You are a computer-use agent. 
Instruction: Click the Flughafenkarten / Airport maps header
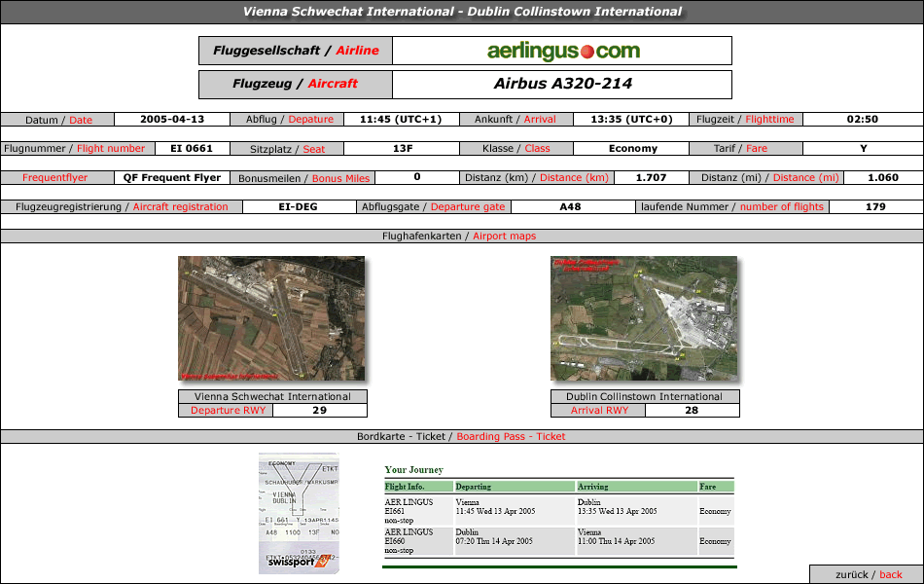[x=459, y=236]
